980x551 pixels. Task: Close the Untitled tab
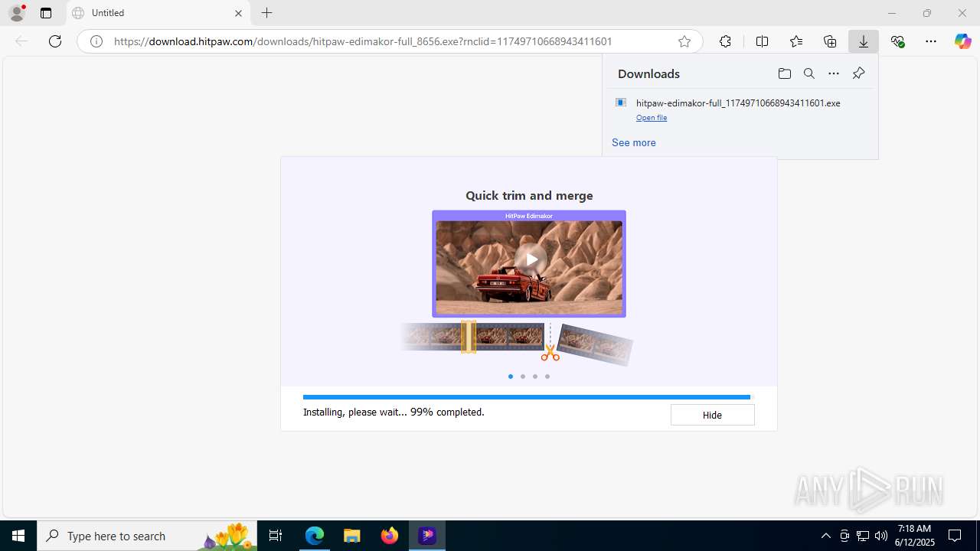click(x=238, y=13)
